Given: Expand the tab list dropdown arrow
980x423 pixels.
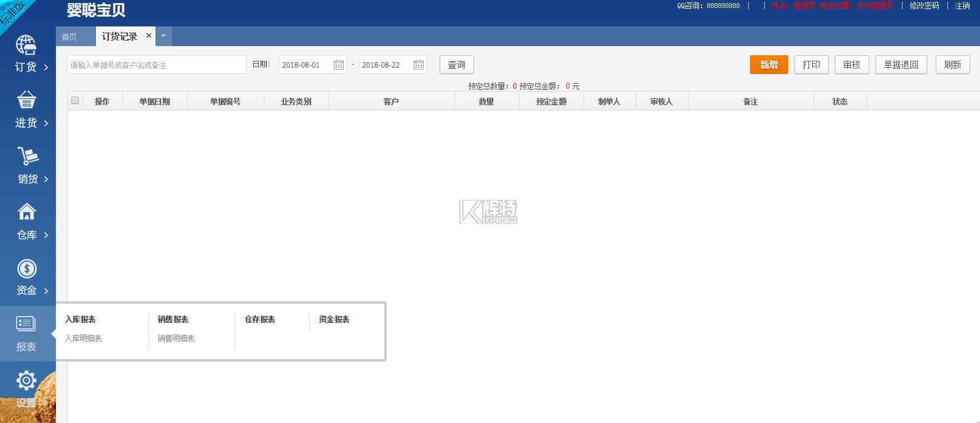Looking at the screenshot, I should (x=164, y=36).
